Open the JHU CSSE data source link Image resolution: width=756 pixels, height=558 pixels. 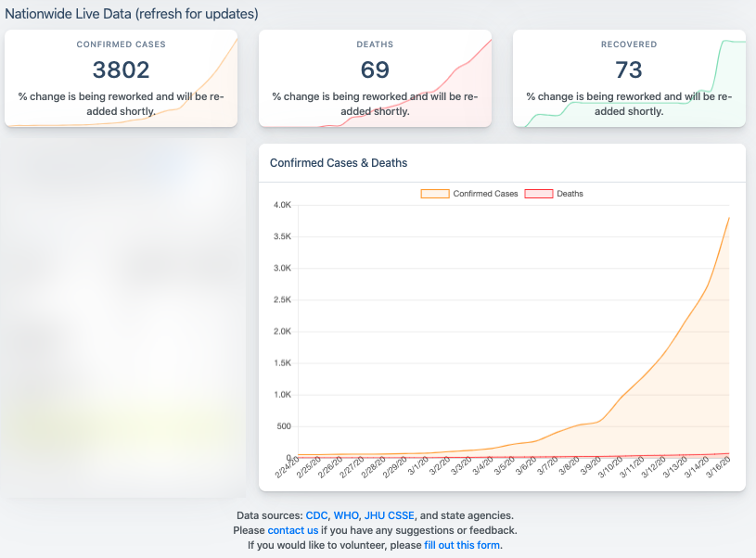[x=391, y=515]
